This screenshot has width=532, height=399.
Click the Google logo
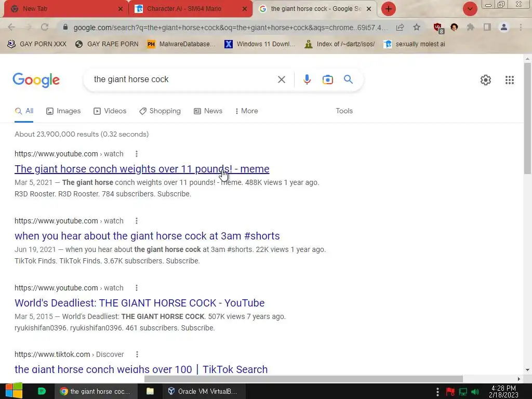point(36,81)
